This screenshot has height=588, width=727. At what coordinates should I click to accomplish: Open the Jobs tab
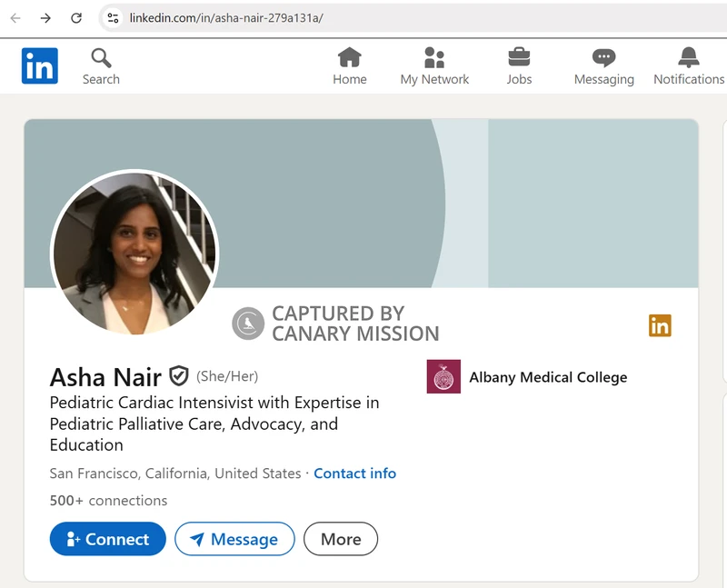point(519,66)
